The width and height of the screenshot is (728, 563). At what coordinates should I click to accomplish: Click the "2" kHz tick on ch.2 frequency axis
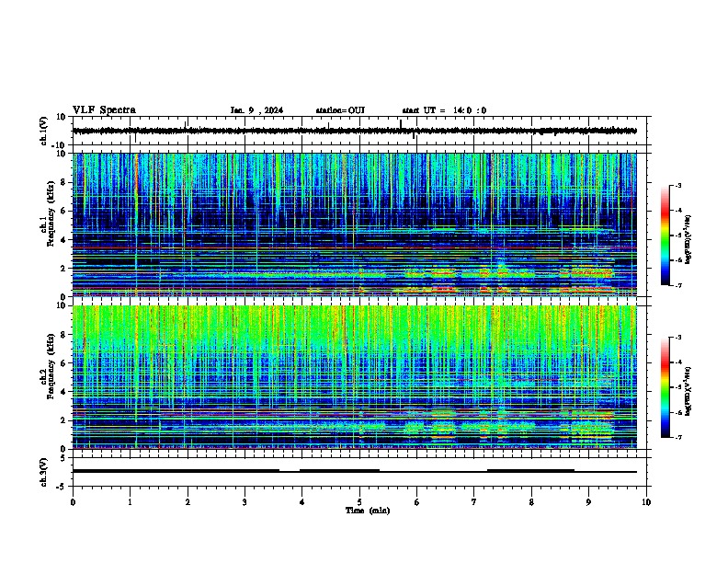point(64,420)
